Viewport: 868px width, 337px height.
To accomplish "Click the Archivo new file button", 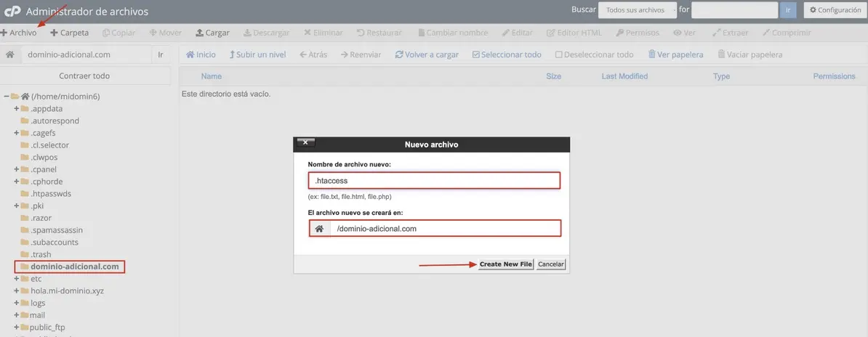I will 19,33.
